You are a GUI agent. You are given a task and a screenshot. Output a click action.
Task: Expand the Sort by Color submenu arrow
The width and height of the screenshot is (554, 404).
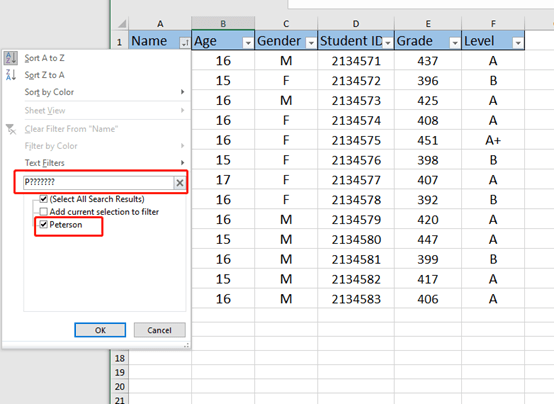pyautogui.click(x=182, y=92)
